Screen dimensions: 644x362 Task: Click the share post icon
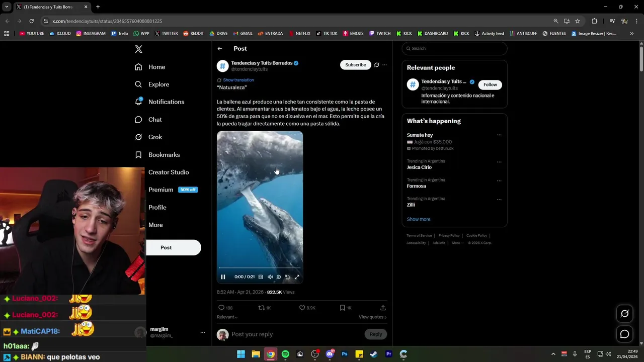pyautogui.click(x=383, y=308)
